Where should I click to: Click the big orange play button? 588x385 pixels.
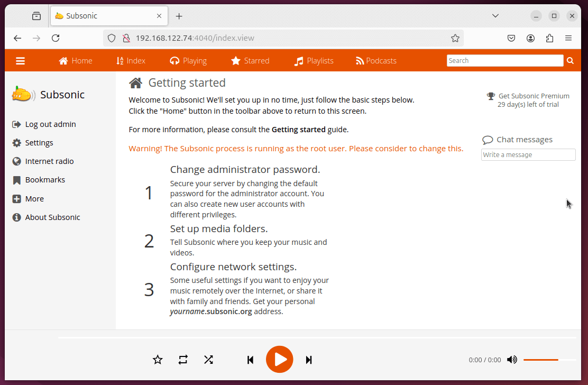279,360
